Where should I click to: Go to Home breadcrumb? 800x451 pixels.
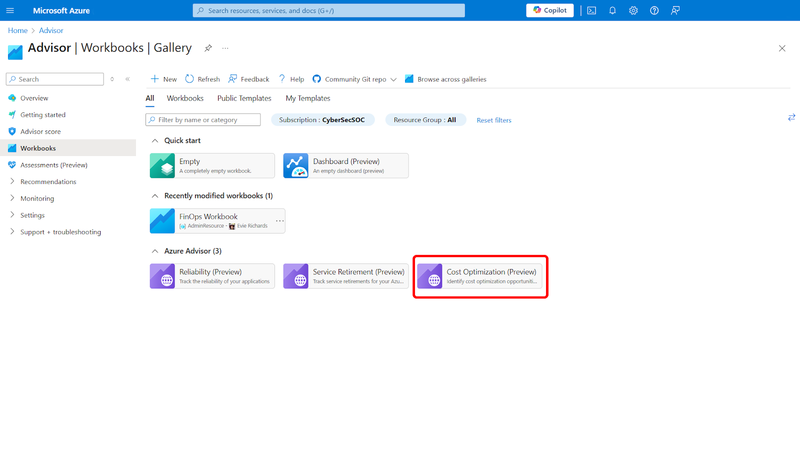click(17, 30)
